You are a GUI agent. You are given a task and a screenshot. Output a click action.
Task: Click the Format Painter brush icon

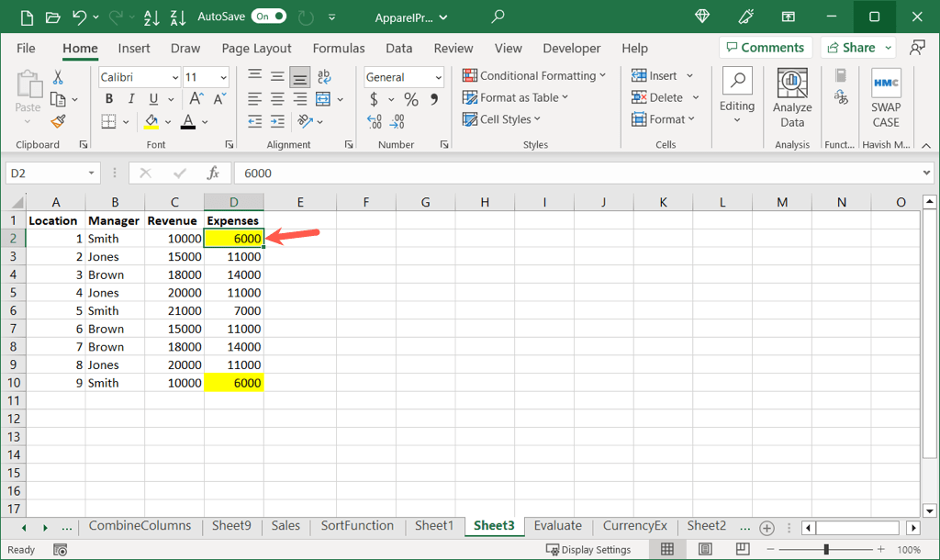tap(59, 121)
